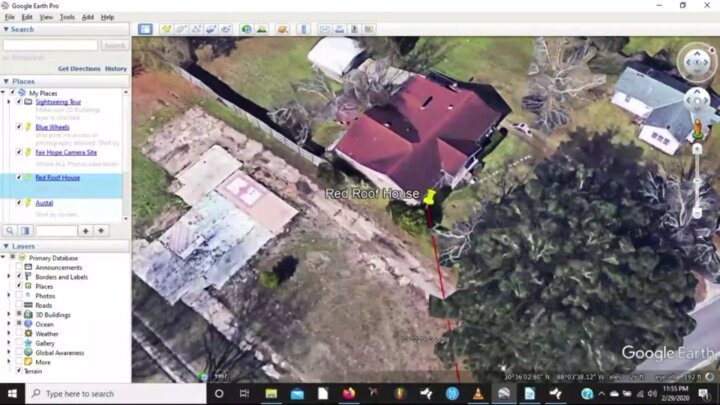Enable the Announcements layer checkbox
Screen dimensions: 720x405
(x=19, y=267)
